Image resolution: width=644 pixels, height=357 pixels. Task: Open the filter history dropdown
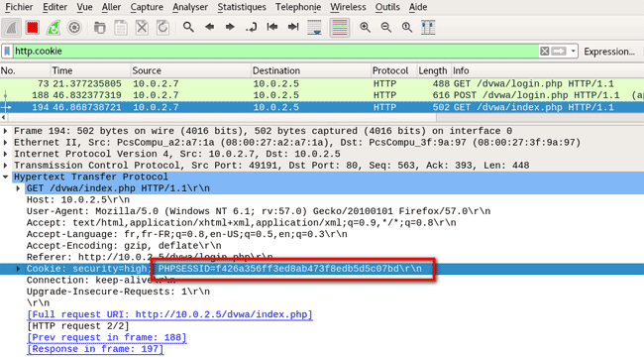(573, 51)
